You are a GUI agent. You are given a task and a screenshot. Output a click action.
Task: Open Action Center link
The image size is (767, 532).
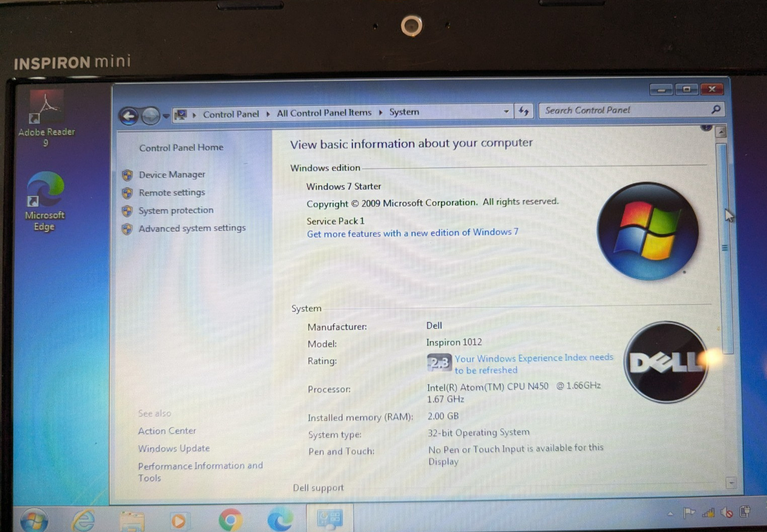pyautogui.click(x=167, y=431)
